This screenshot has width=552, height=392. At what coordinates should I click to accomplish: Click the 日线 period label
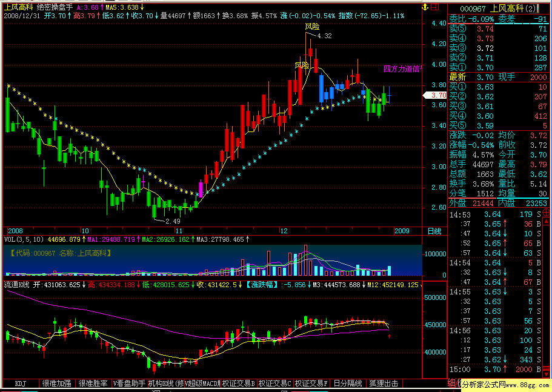(434, 231)
